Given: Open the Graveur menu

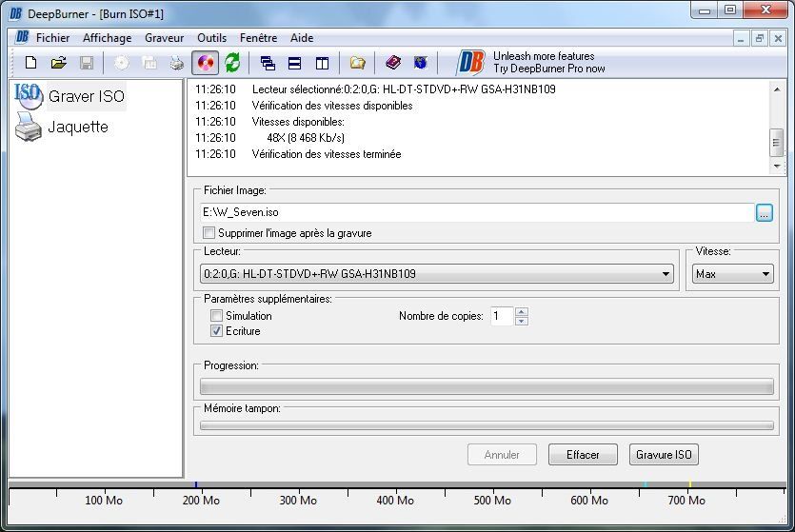Looking at the screenshot, I should [165, 38].
